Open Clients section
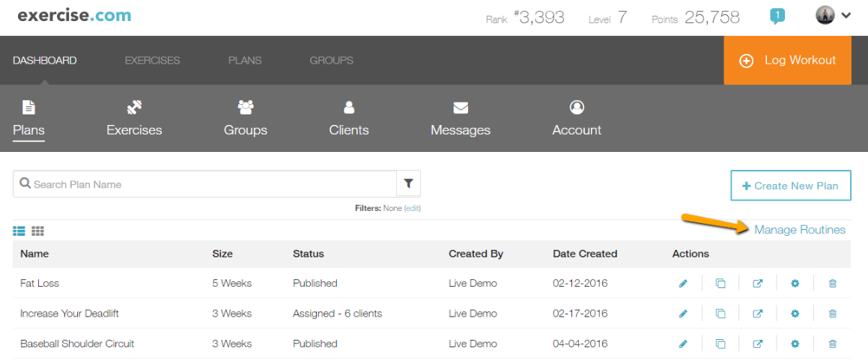868x360 pixels. pos(349,120)
